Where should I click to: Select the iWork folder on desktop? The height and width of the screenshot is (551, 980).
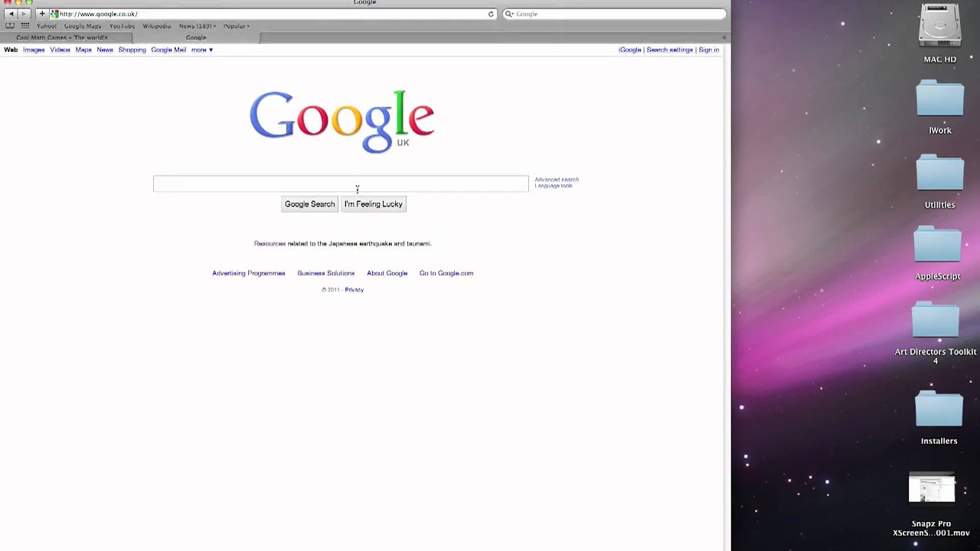[x=940, y=99]
